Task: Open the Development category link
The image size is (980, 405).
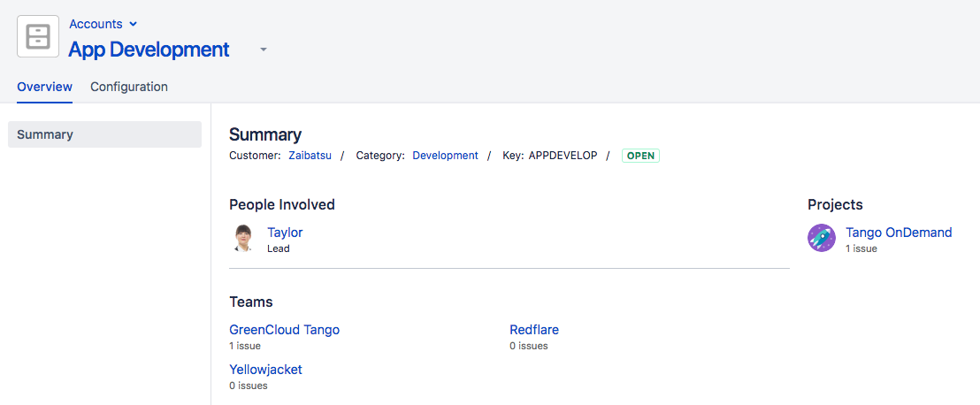Action: click(445, 156)
